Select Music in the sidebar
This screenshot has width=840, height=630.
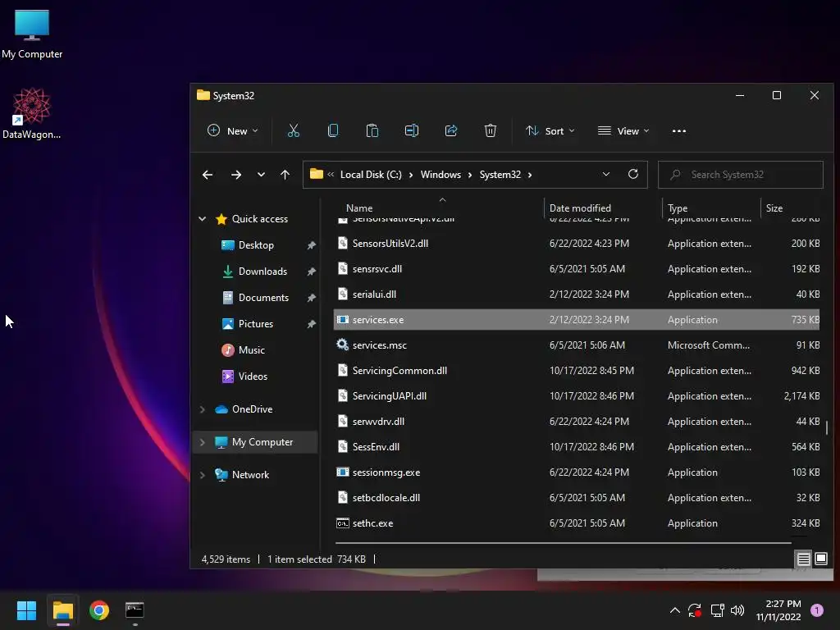coord(251,349)
